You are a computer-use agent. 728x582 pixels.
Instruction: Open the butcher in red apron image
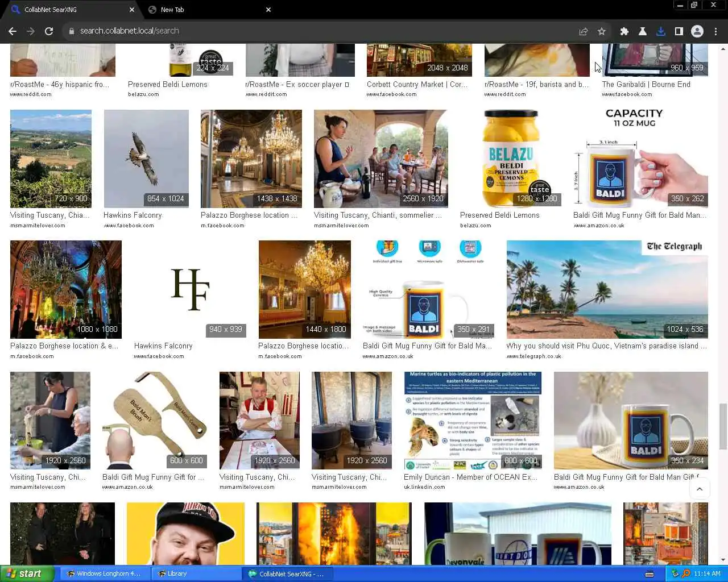(x=259, y=421)
